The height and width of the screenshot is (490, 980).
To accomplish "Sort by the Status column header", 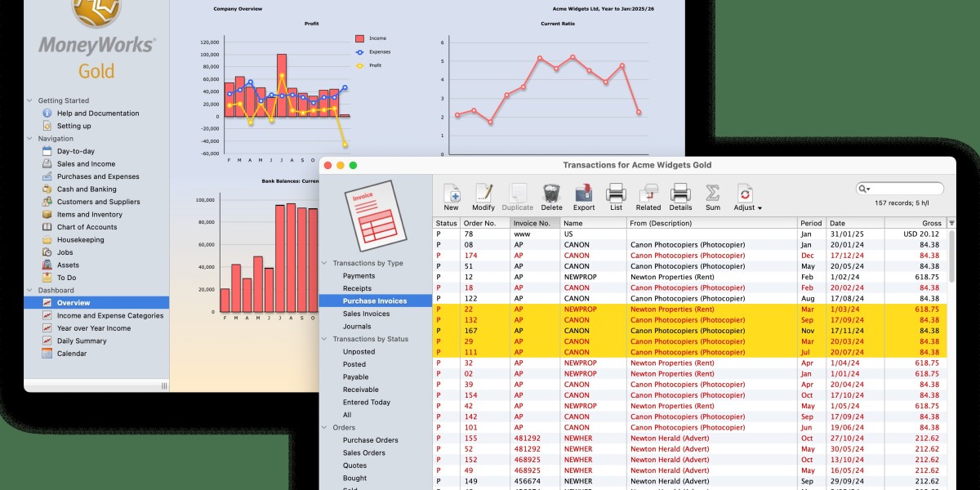I will tap(447, 223).
